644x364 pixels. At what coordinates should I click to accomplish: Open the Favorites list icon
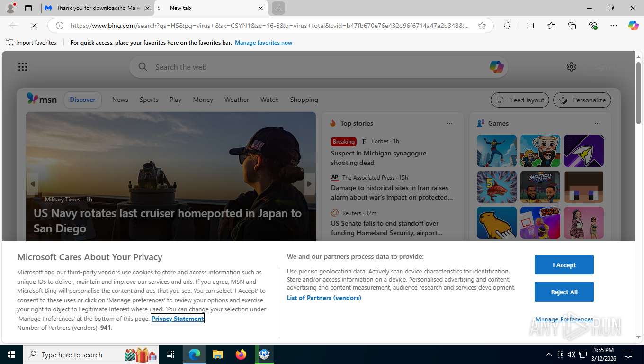point(551,26)
